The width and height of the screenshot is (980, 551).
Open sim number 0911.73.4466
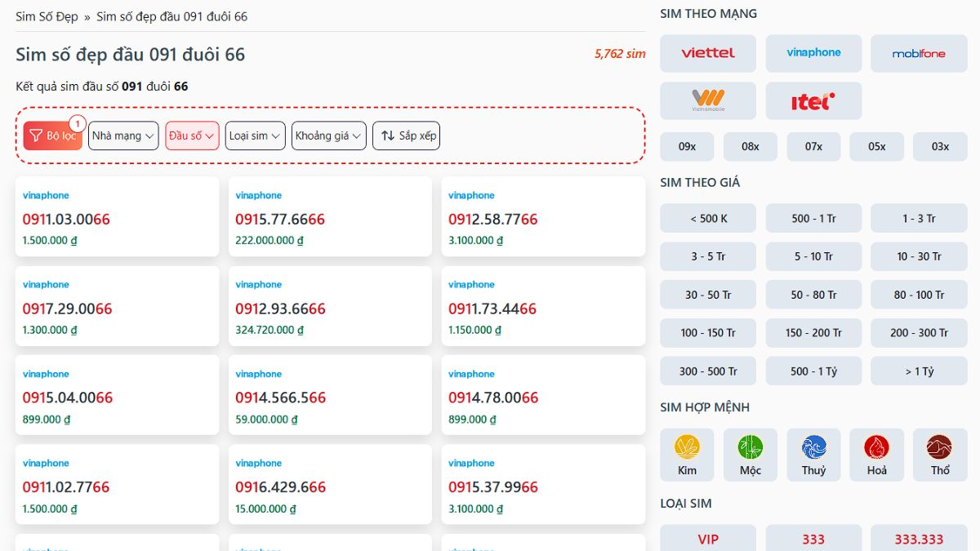(492, 309)
